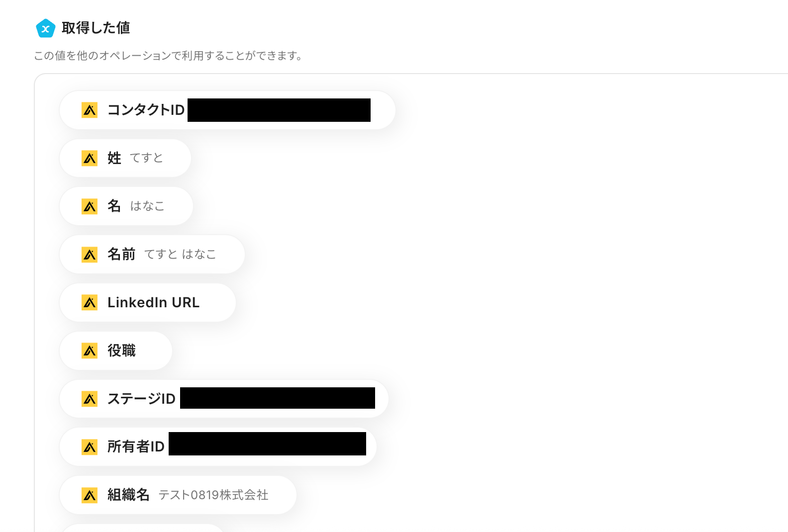
Task: Click the icon beside 役職
Action: 90,351
